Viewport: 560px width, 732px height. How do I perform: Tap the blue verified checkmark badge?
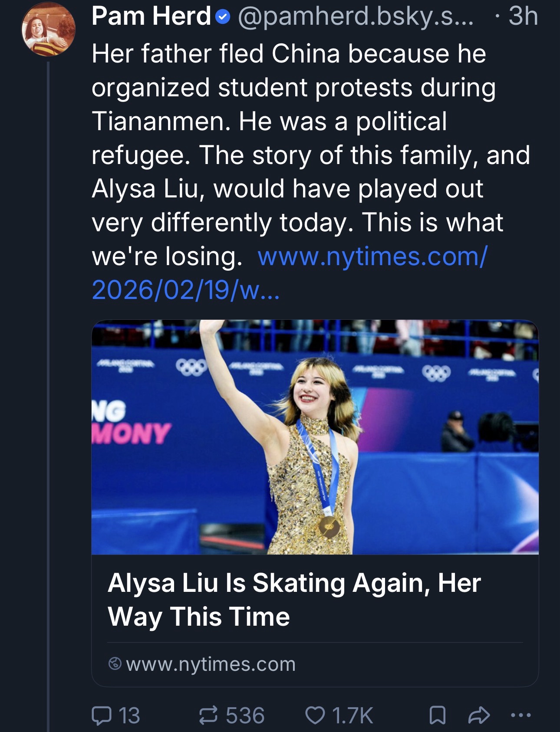click(x=223, y=17)
